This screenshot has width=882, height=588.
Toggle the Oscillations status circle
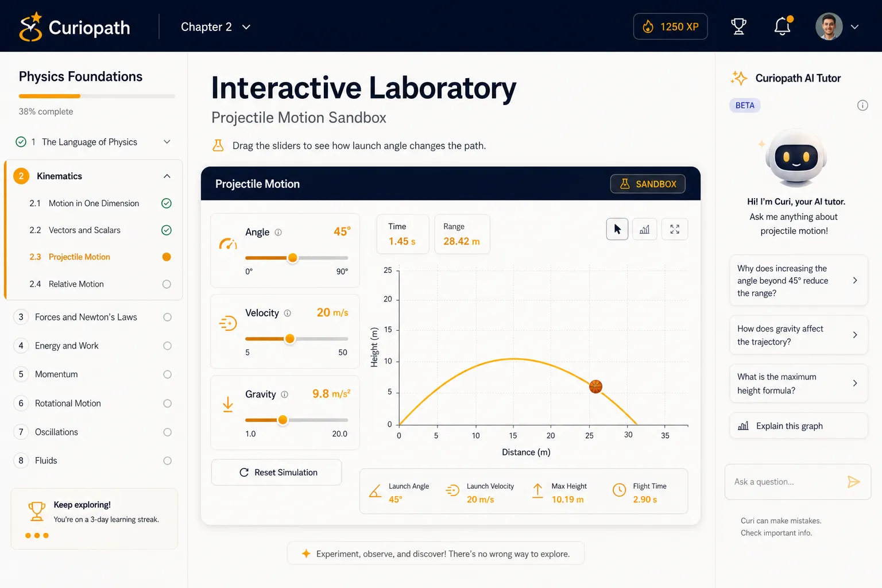pyautogui.click(x=167, y=432)
